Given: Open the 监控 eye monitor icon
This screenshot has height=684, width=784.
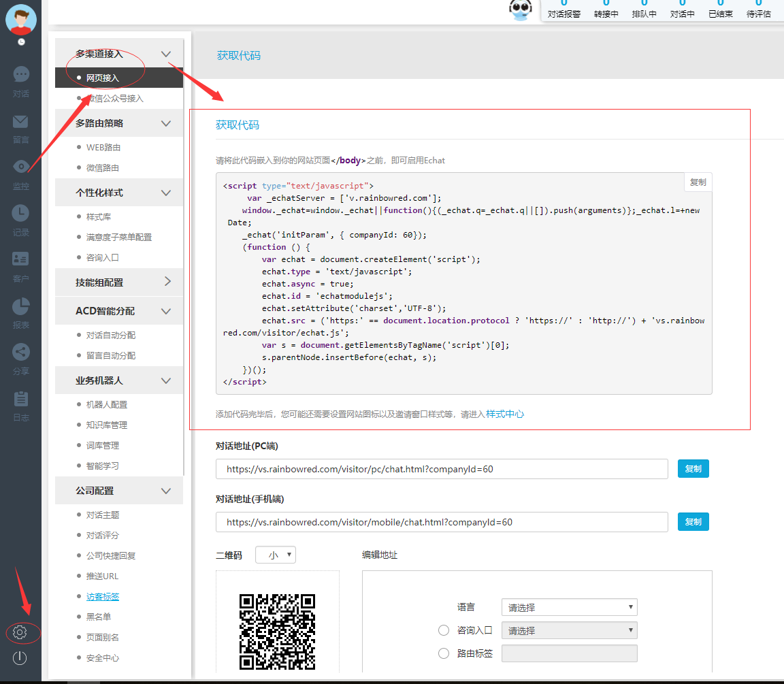Looking at the screenshot, I should [x=20, y=167].
